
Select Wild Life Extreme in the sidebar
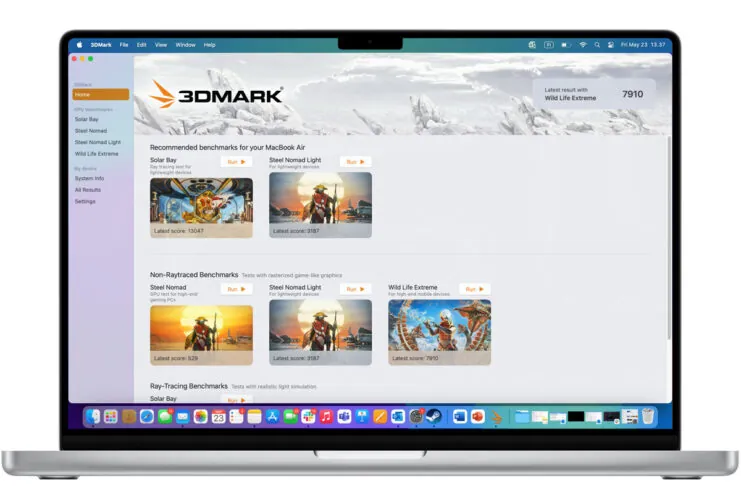click(x=96, y=154)
